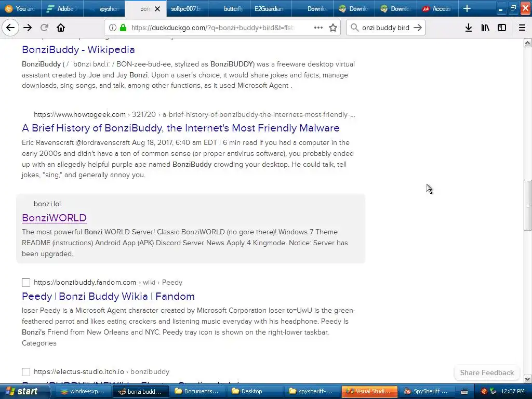Open 'A Brief History of BonziBuddy' article
Screen dimensions: 532x399
coord(180,128)
